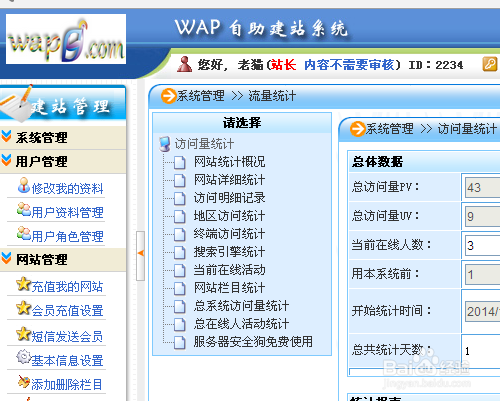Open 添加删除栏目 link
Viewport: 500px width, 401px height.
67,385
